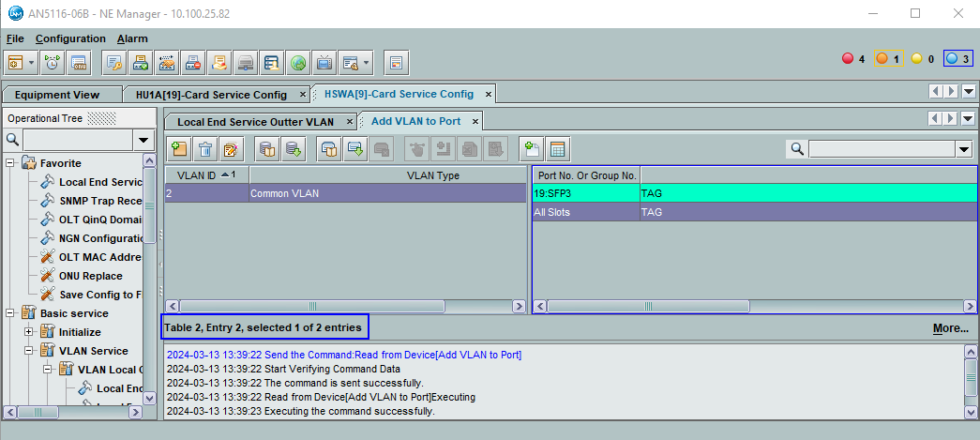Click the card with green check icon

point(140,63)
